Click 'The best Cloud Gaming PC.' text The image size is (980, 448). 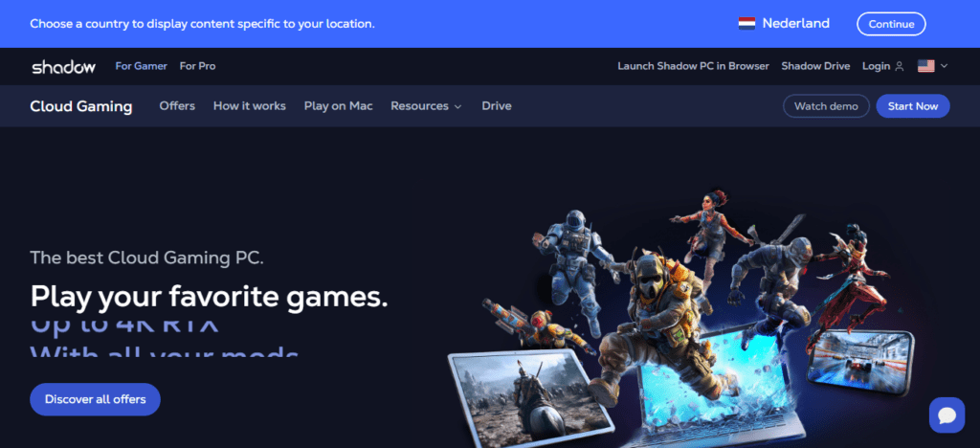[x=146, y=258]
